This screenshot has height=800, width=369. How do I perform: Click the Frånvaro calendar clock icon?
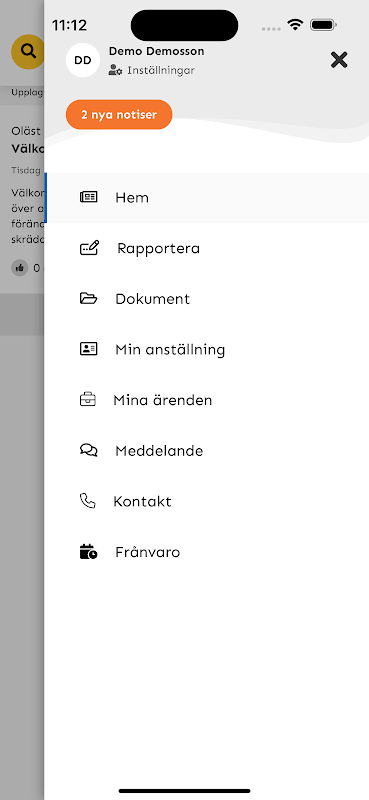tap(88, 552)
